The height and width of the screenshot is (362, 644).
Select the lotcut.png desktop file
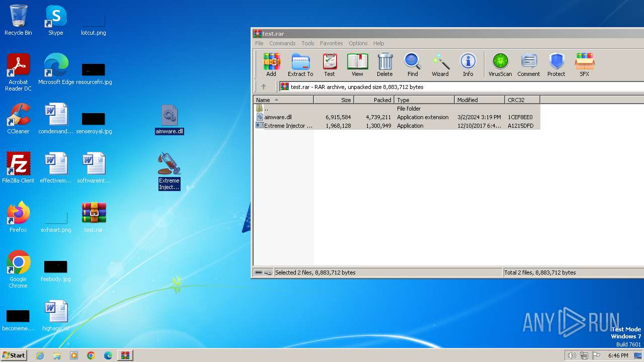click(x=94, y=23)
